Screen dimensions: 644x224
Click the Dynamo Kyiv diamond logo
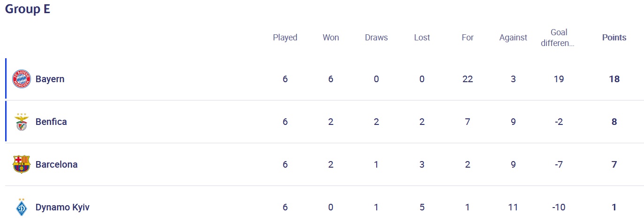tap(21, 207)
